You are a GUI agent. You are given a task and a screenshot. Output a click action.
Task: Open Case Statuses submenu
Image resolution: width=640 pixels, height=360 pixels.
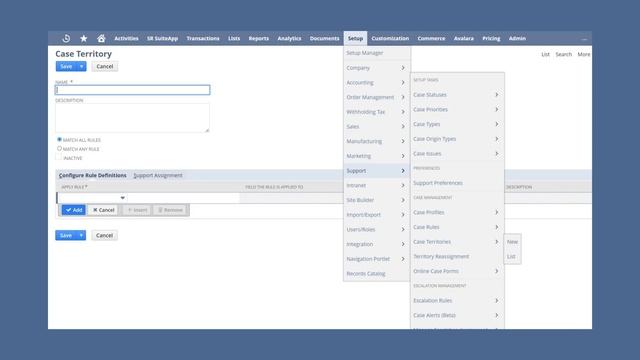(x=457, y=95)
